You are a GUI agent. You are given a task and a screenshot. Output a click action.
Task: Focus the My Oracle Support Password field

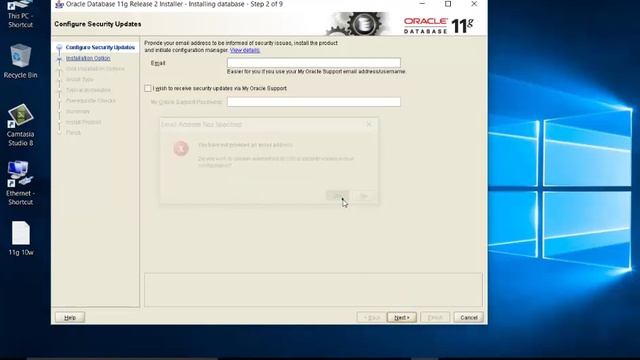pos(313,102)
